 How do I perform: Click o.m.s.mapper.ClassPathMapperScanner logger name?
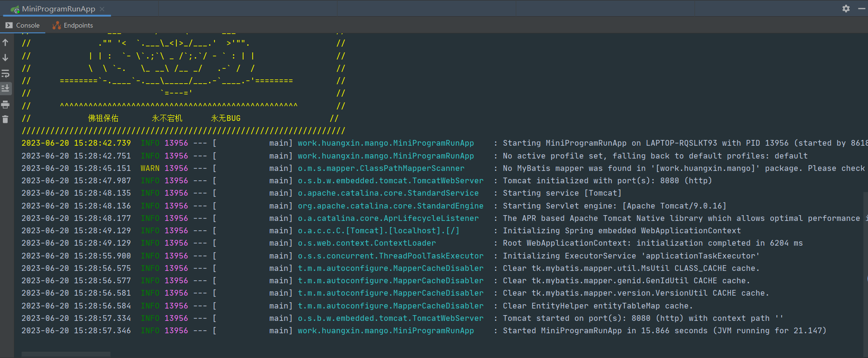pos(381,169)
